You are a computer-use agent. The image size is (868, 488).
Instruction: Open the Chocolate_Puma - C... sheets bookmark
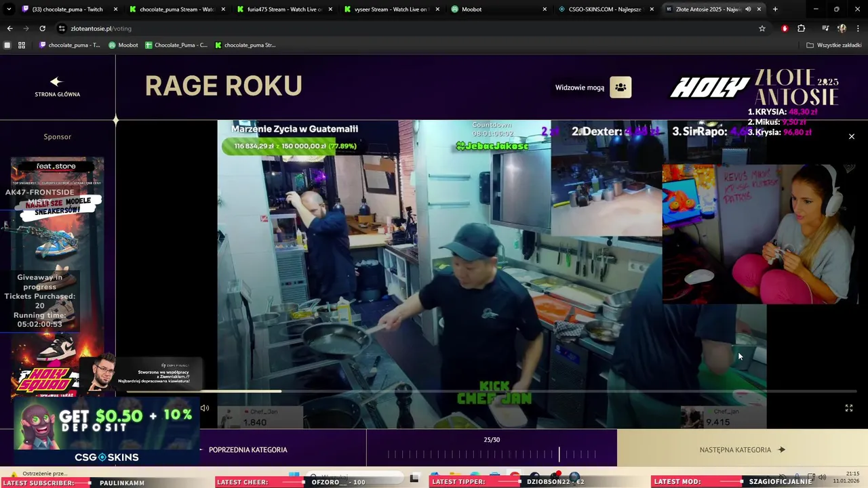[176, 45]
